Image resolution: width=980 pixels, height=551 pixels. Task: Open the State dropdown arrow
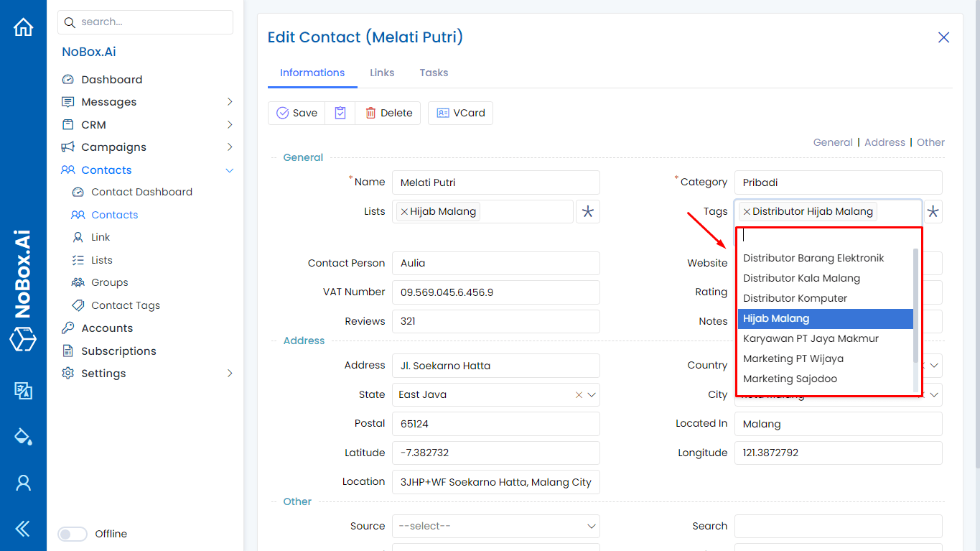tap(592, 395)
